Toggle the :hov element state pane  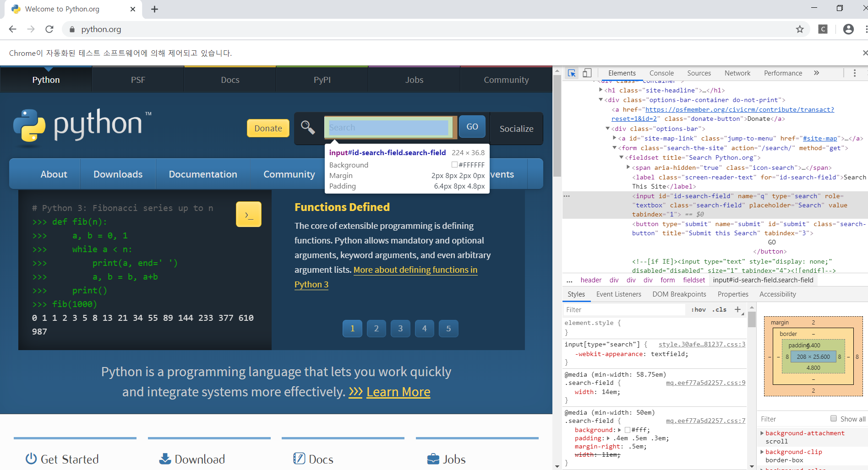(x=699, y=310)
